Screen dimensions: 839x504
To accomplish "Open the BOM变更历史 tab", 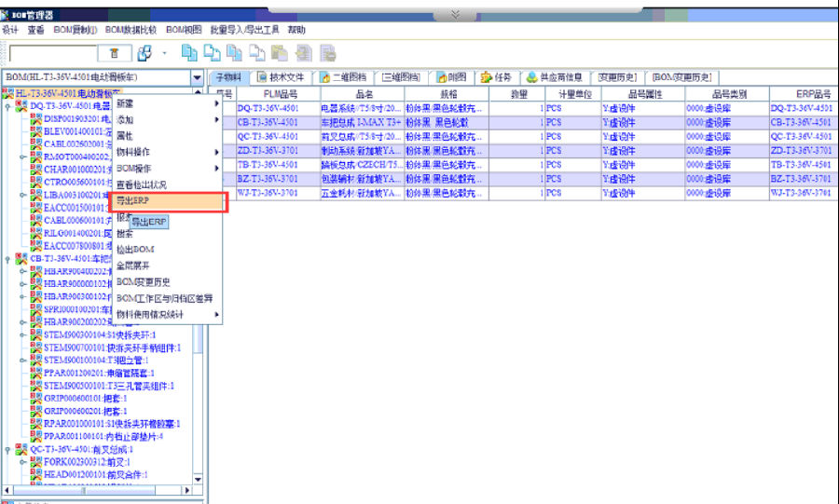I will click(681, 77).
